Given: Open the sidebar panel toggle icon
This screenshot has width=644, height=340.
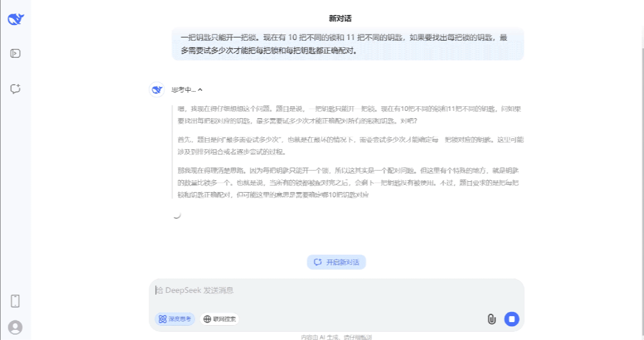Looking at the screenshot, I should tap(15, 53).
